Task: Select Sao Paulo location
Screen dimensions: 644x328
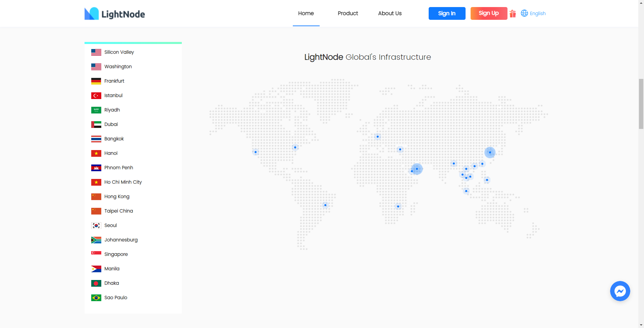Action: [116, 297]
